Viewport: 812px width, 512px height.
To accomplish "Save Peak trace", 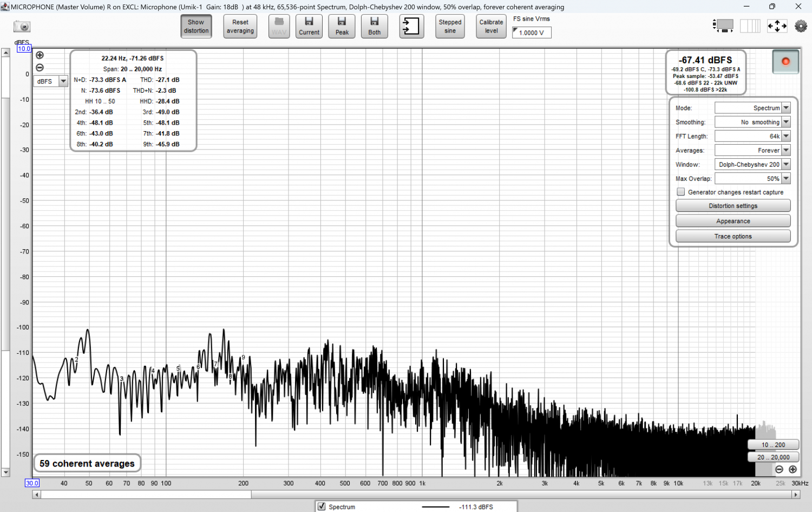I will pyautogui.click(x=342, y=27).
